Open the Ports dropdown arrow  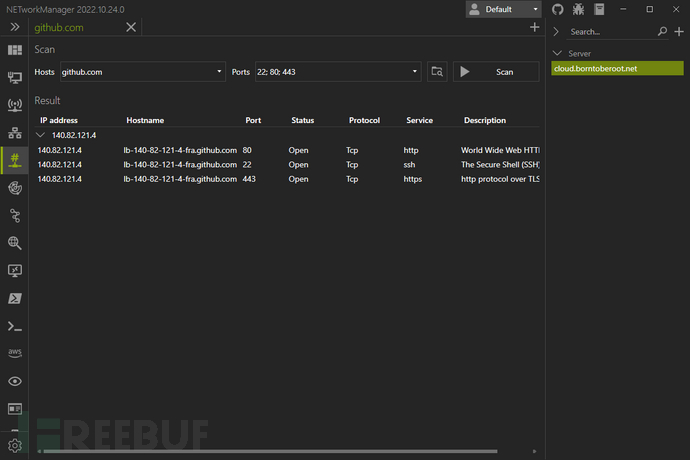point(415,71)
